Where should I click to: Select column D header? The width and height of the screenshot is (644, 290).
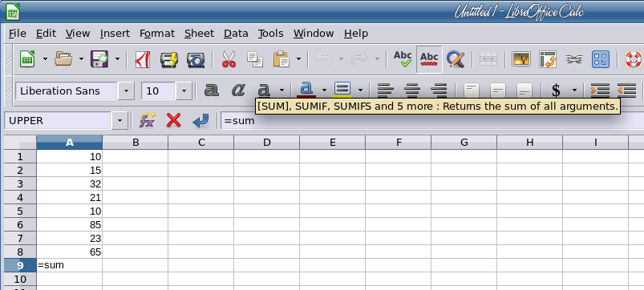point(266,143)
